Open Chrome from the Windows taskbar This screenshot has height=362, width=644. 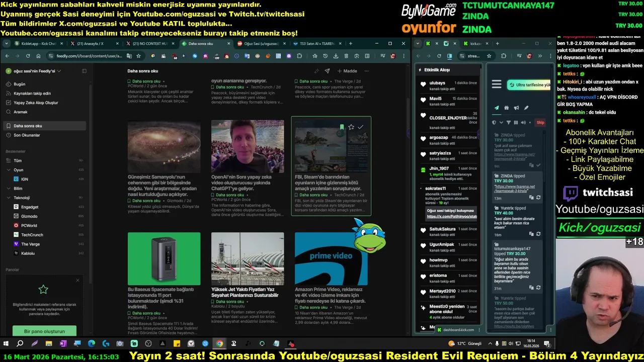click(220, 344)
